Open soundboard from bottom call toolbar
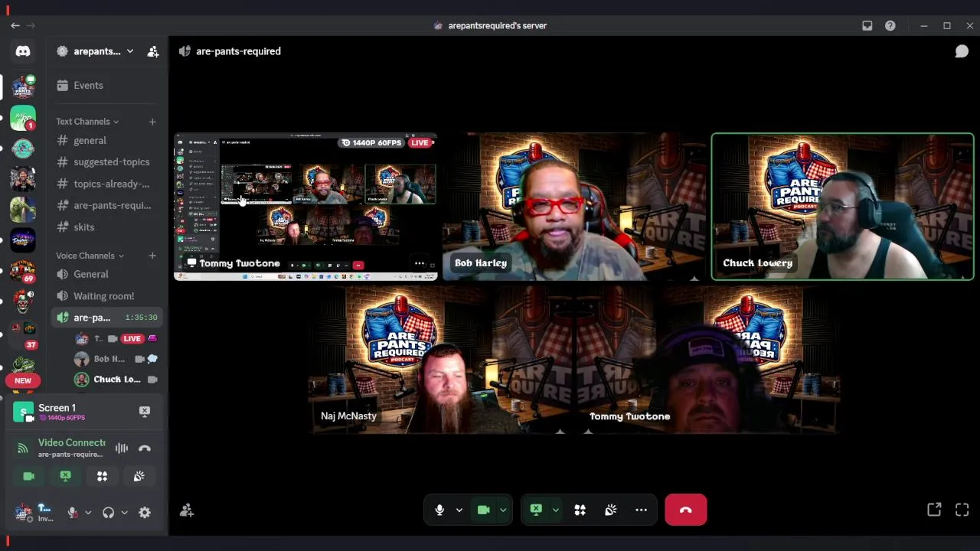This screenshot has width=980, height=551. point(610,510)
